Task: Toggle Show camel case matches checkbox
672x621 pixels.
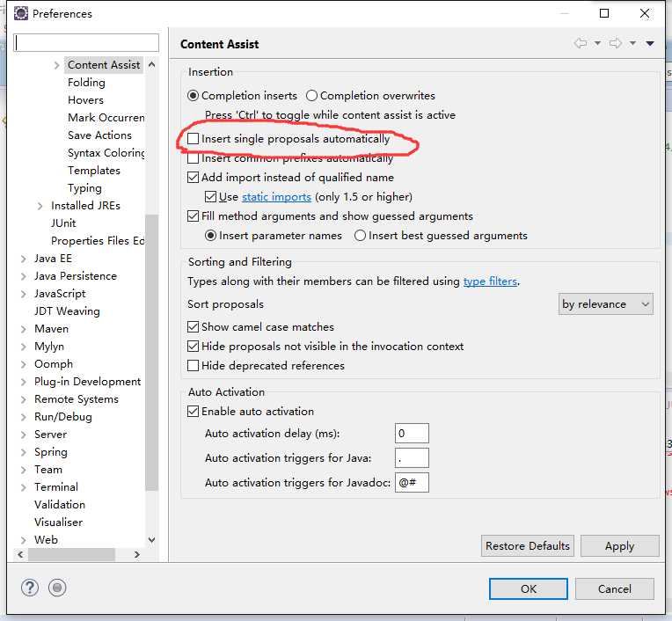Action: click(x=194, y=326)
